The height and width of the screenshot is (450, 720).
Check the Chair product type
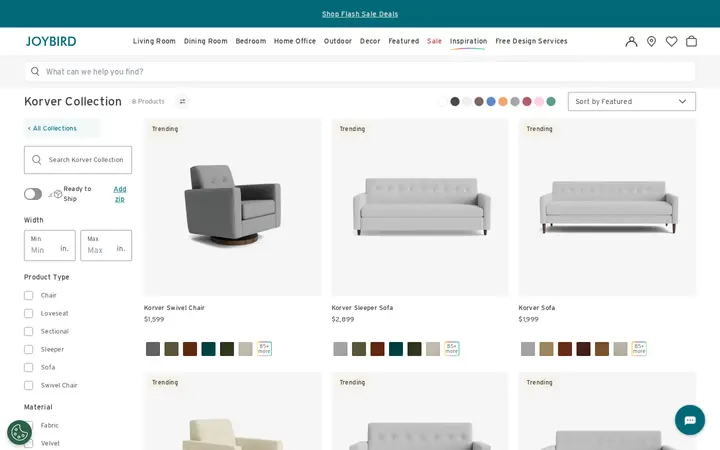[x=28, y=295]
